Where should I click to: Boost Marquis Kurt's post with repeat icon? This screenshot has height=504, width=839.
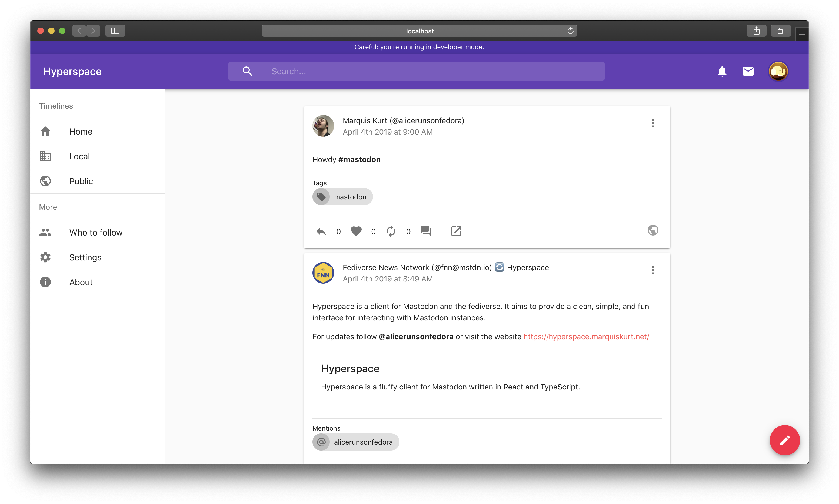coord(391,231)
